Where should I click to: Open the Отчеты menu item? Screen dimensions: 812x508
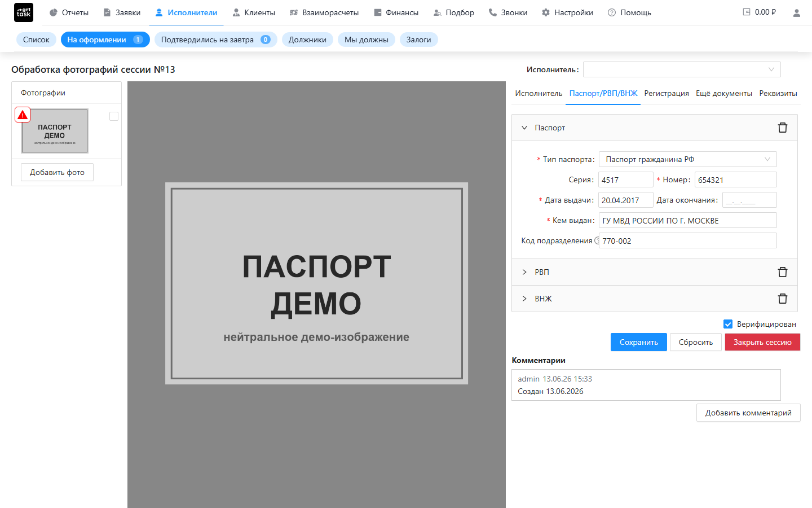coord(69,12)
